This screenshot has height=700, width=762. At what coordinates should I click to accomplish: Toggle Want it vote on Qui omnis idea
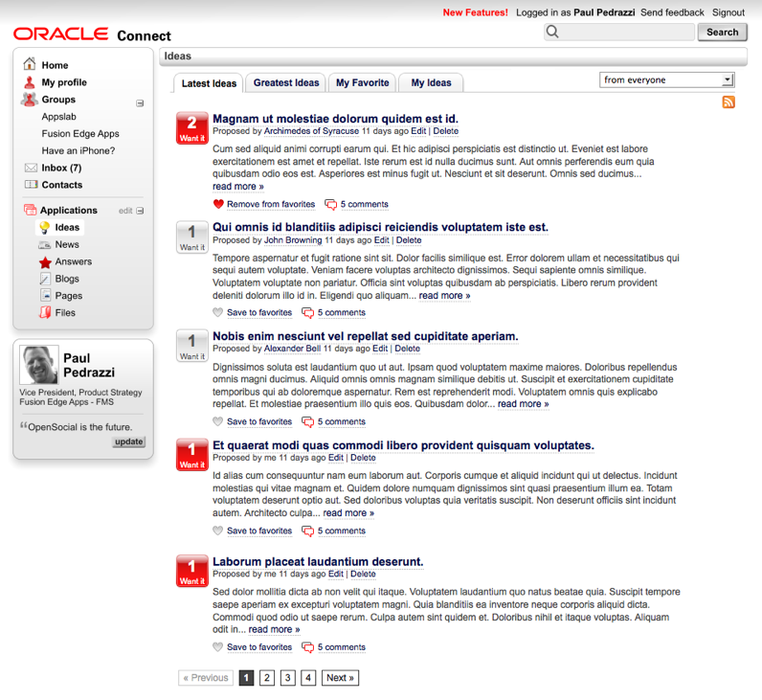pyautogui.click(x=192, y=237)
